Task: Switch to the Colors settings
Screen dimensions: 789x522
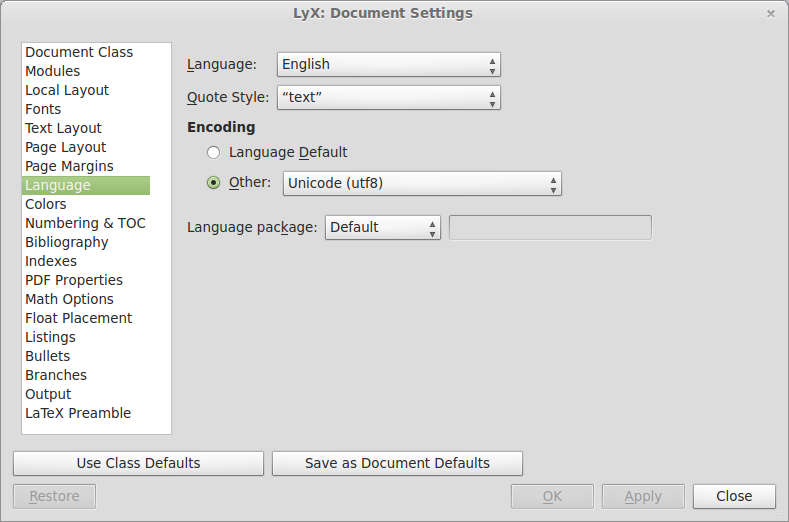Action: [46, 204]
